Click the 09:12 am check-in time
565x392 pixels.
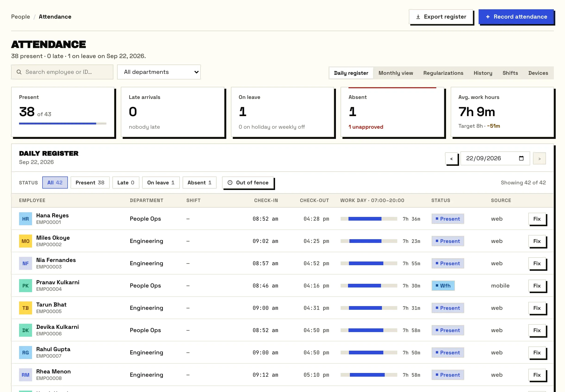click(x=265, y=375)
